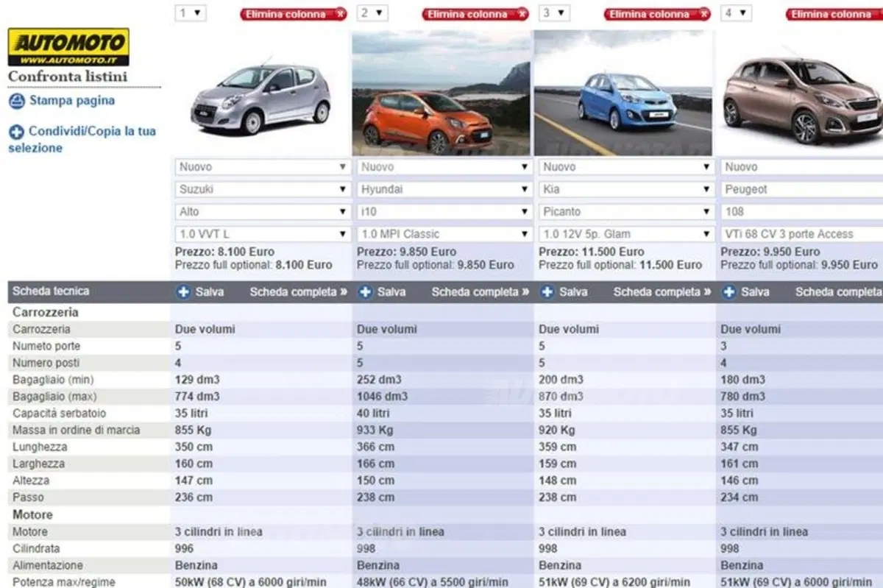Click the Stampa pagina link
Viewport: 883px width, 588px height.
(x=72, y=101)
